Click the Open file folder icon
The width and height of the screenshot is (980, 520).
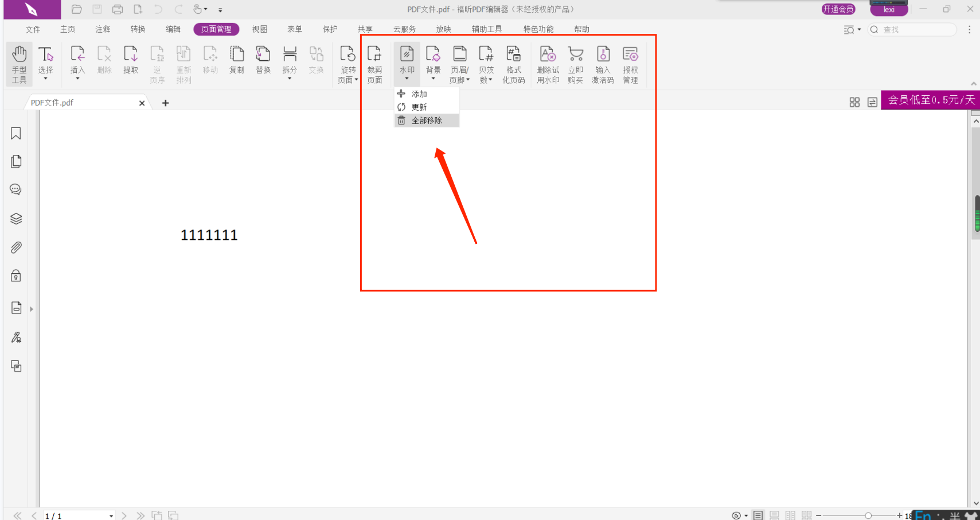click(x=76, y=9)
